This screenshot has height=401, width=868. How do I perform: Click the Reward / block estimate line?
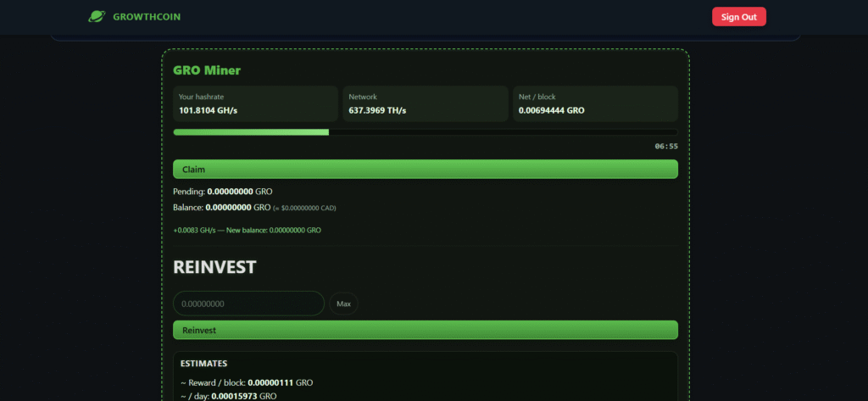(x=247, y=382)
